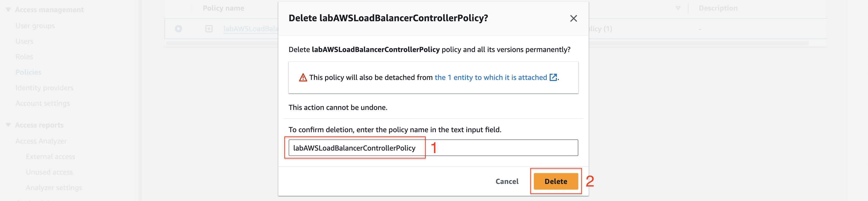Close the delete policy dialog
The image size is (868, 201).
coord(573,19)
